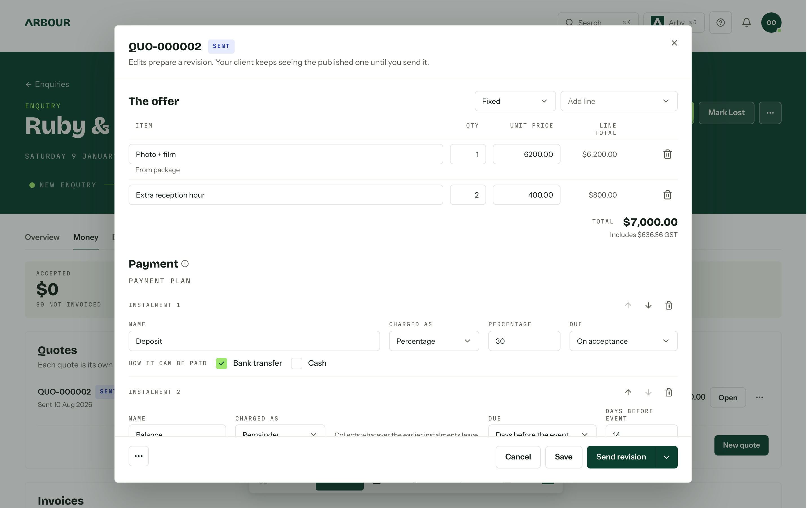Move Instalment 2 down

coord(648,392)
